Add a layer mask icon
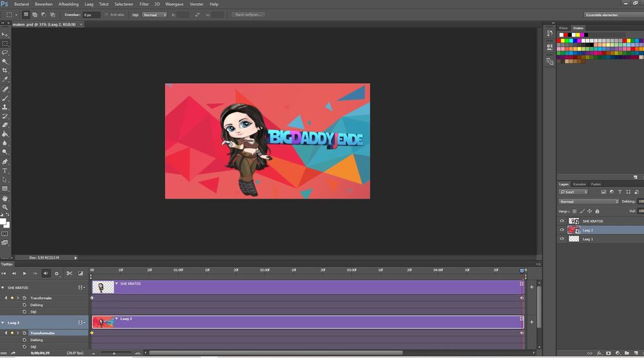The width and height of the screenshot is (644, 358). (609, 353)
